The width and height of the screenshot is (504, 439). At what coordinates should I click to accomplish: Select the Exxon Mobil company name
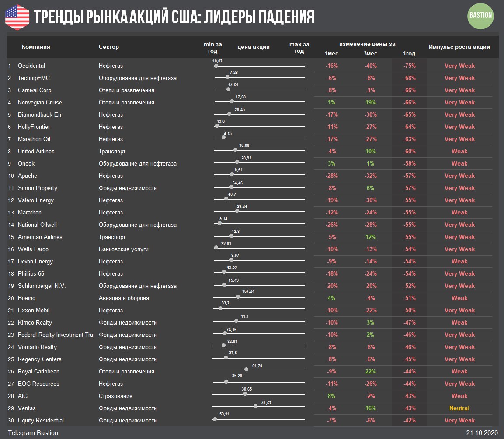click(33, 310)
